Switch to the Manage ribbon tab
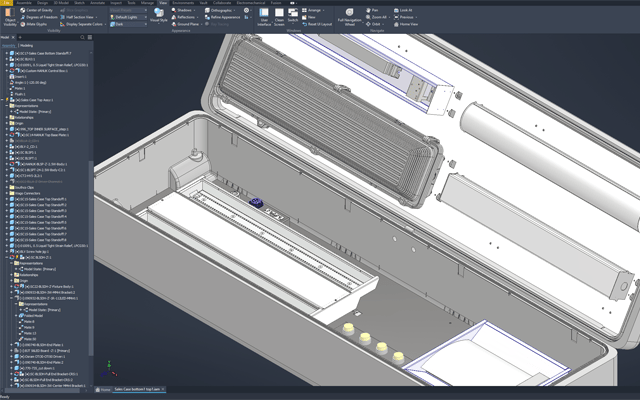Screen dimensions: 640x400 tap(147, 3)
